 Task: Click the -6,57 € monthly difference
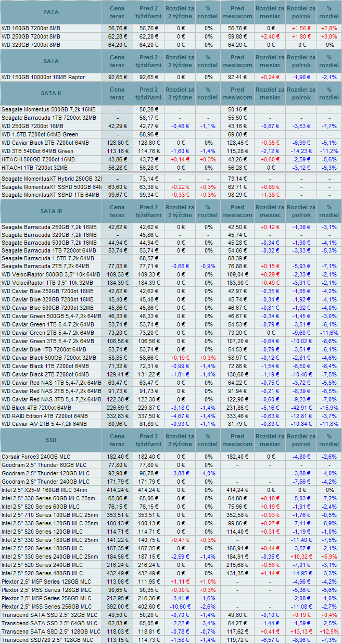click(270, 639)
